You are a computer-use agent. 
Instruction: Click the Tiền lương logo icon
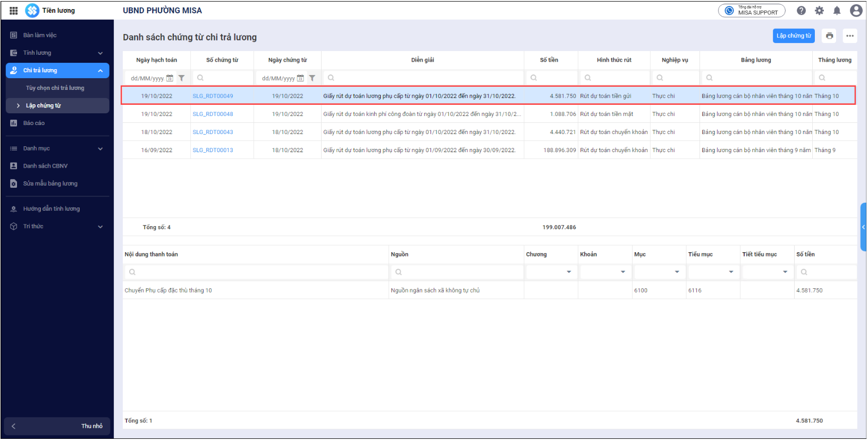32,11
